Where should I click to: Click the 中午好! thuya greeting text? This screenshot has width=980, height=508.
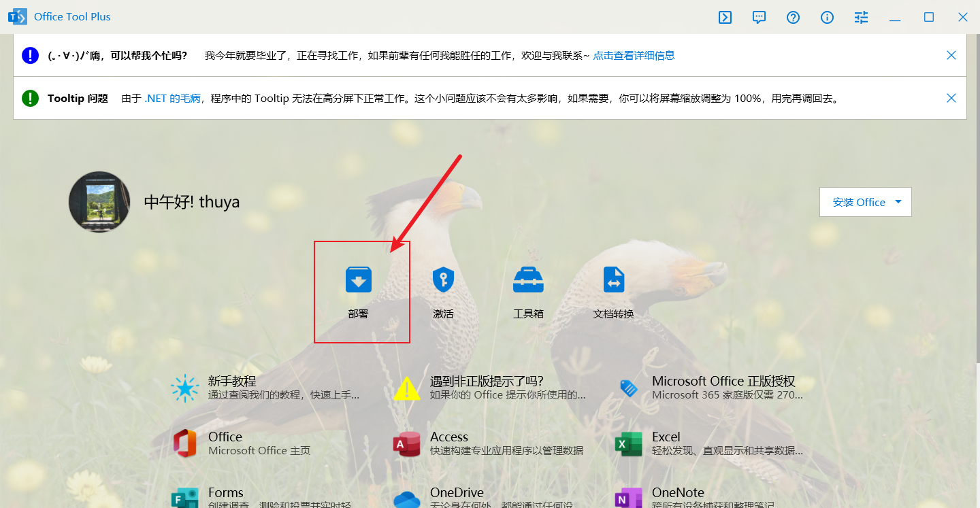tap(192, 202)
